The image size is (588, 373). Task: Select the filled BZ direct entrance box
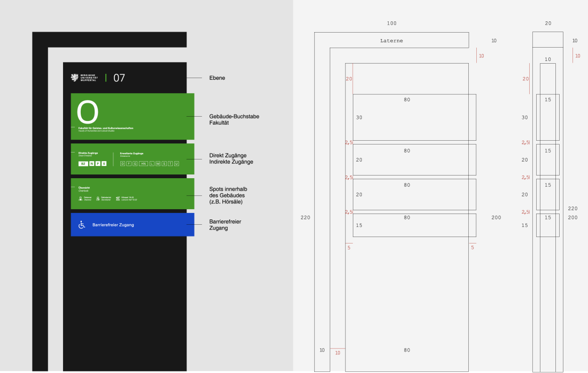83,163
